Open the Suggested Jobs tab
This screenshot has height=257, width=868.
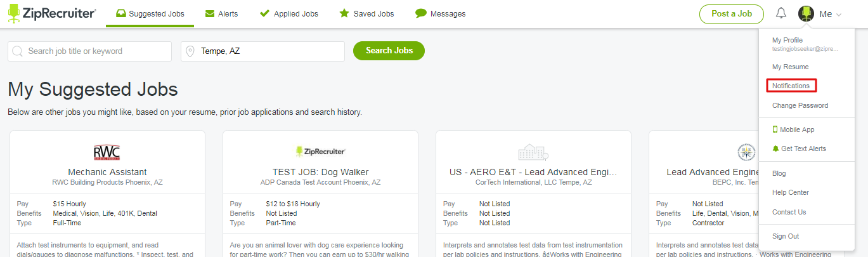coord(150,13)
